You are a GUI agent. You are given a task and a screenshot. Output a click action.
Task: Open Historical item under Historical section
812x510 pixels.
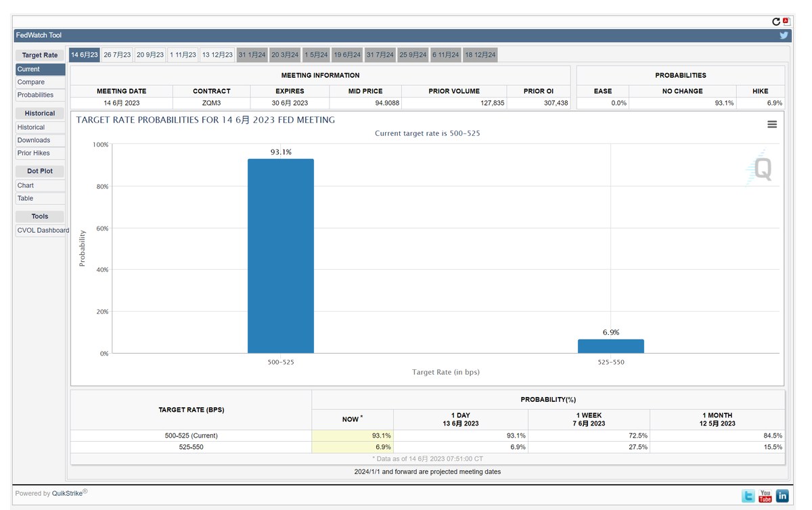point(41,127)
